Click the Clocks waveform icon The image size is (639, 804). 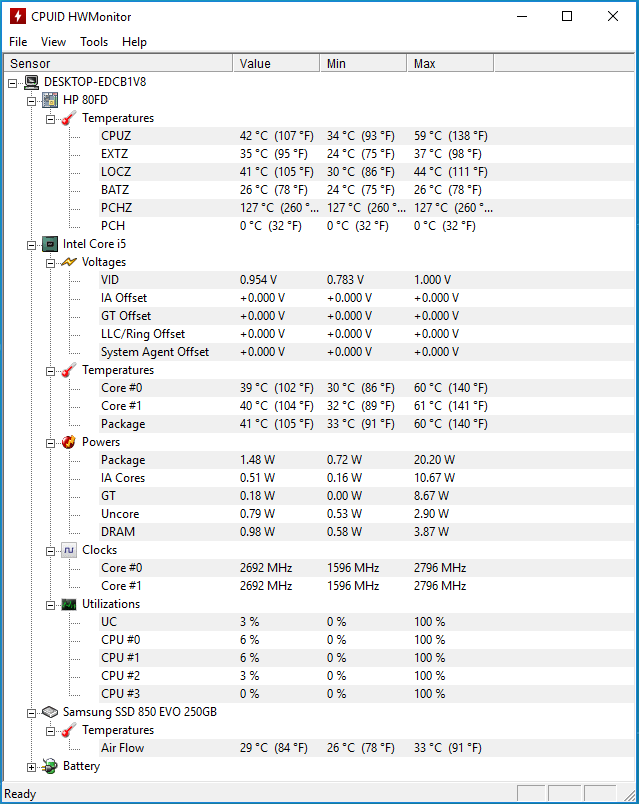point(68,550)
